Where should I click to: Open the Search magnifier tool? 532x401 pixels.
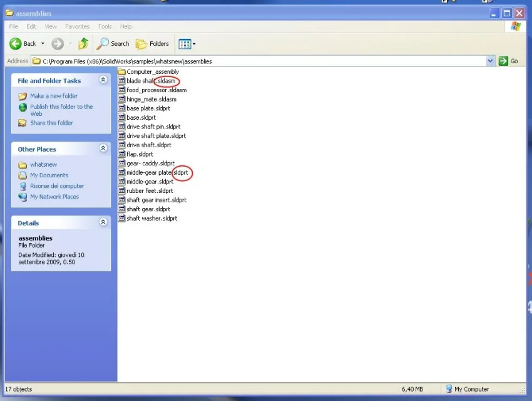pyautogui.click(x=113, y=44)
